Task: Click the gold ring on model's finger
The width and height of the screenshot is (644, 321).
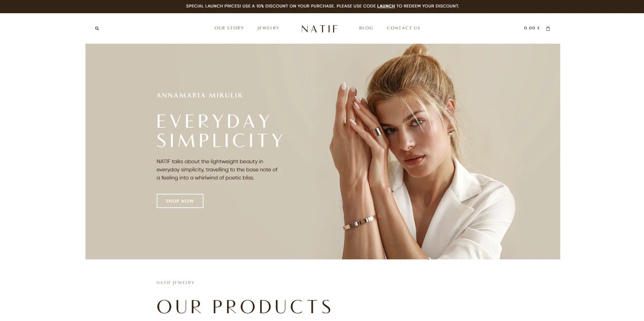Action: [376, 132]
